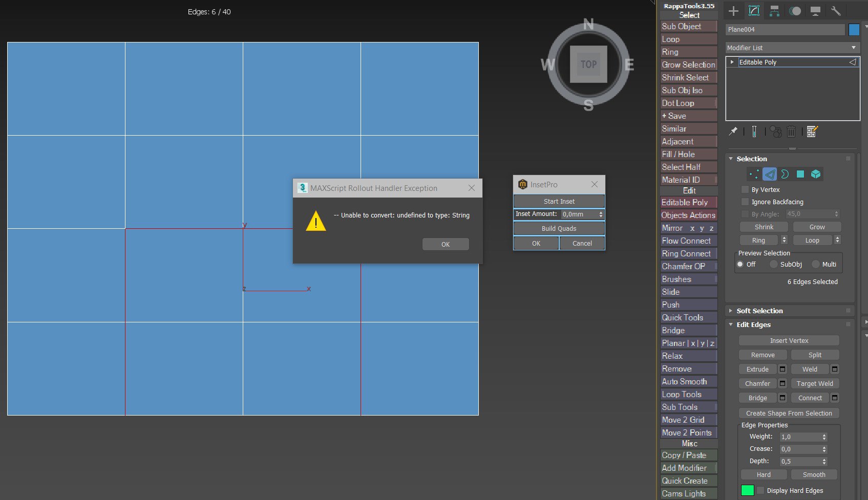
Task: Enable Ignore Backfacing checkbox
Action: tap(745, 202)
